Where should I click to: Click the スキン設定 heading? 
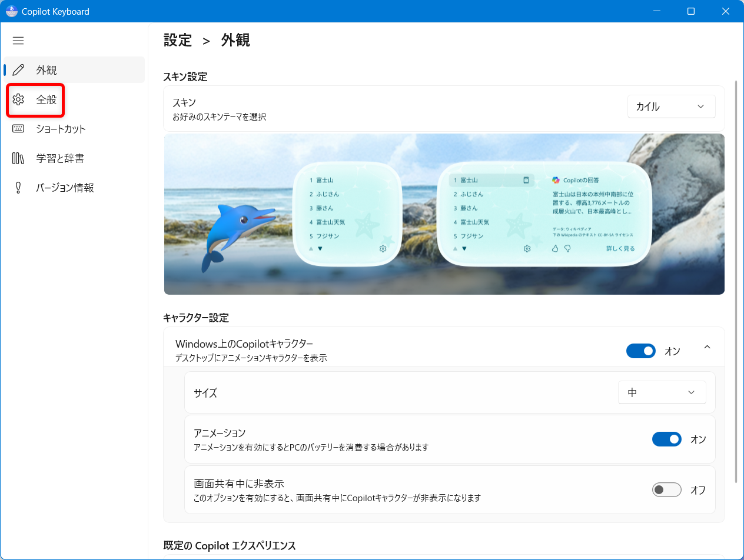point(185,76)
